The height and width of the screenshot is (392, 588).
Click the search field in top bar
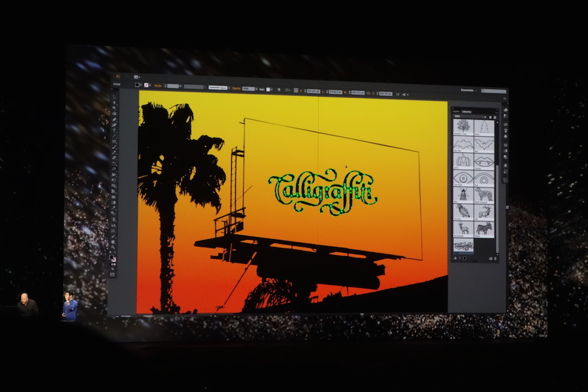[493, 91]
